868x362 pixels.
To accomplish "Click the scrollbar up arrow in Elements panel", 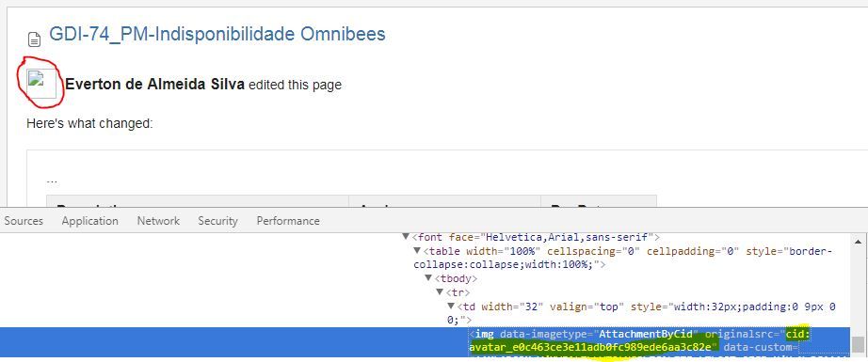I will click(x=858, y=242).
